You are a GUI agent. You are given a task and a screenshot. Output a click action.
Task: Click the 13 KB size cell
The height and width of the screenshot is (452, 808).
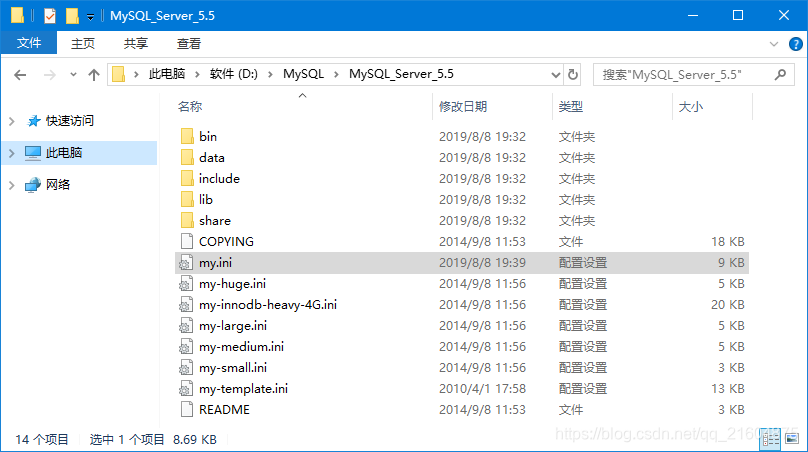click(x=728, y=389)
